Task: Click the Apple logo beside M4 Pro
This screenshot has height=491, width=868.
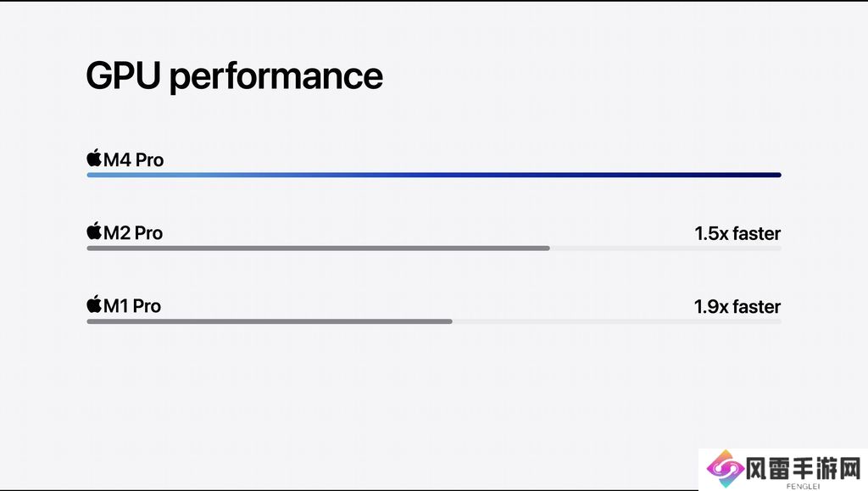Action: (x=94, y=159)
